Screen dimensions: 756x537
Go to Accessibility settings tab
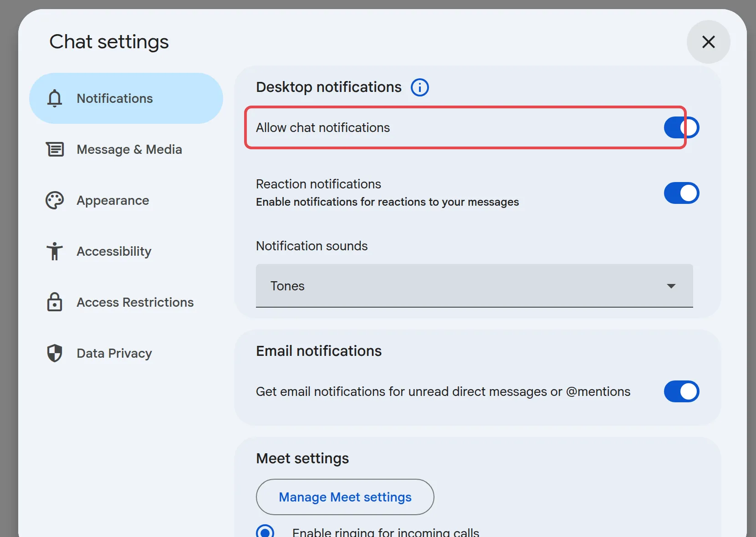[126, 251]
